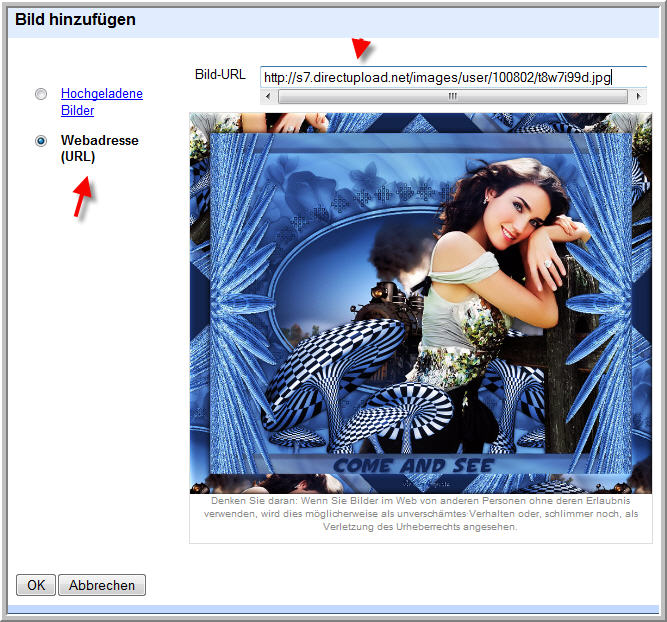Select the Hochgeladene Bilder radio button
667x622 pixels.
41,94
